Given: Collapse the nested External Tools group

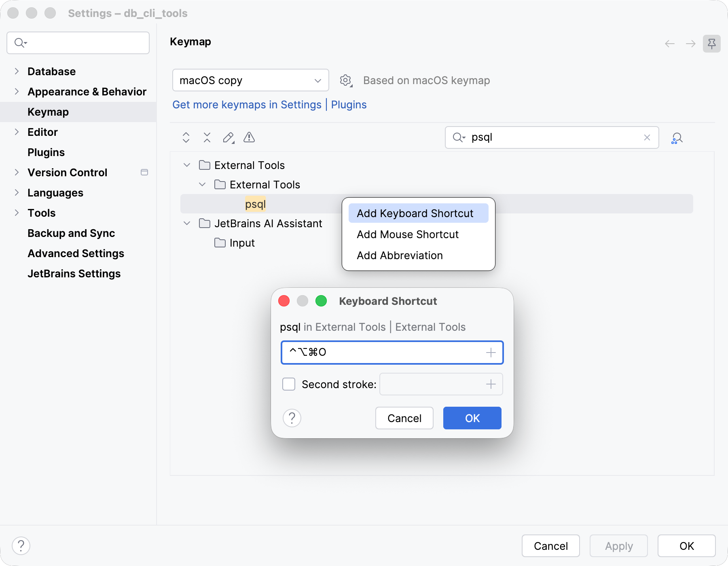Looking at the screenshot, I should 202,184.
